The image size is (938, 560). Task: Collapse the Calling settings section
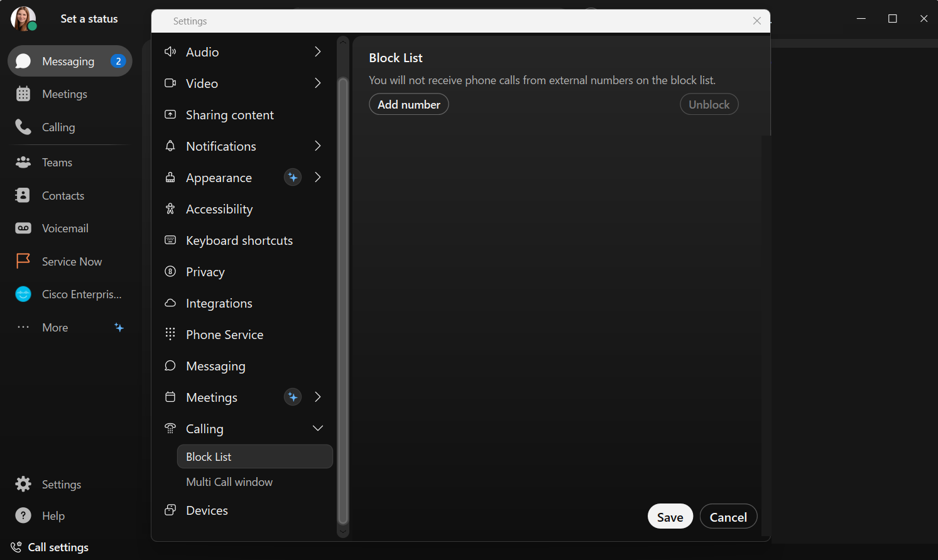318,429
